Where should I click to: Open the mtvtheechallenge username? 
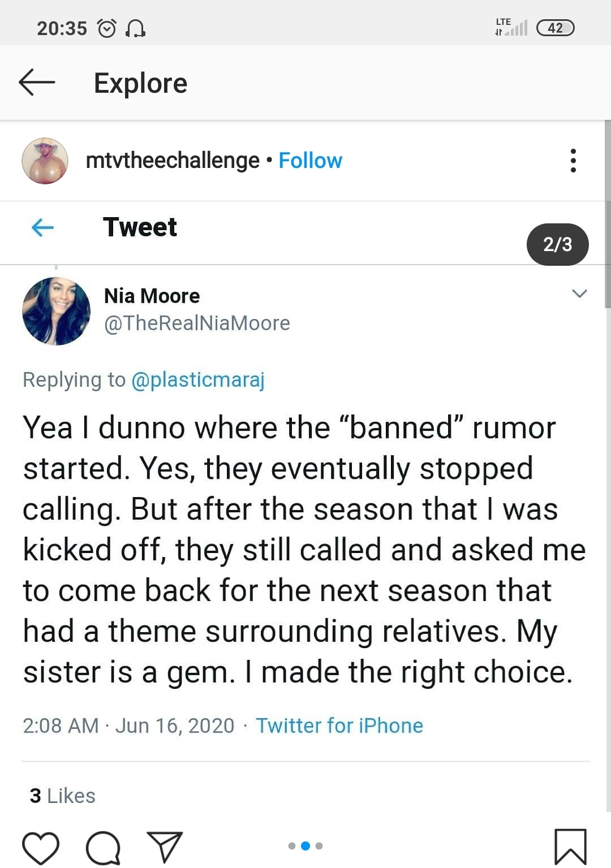coord(173,161)
